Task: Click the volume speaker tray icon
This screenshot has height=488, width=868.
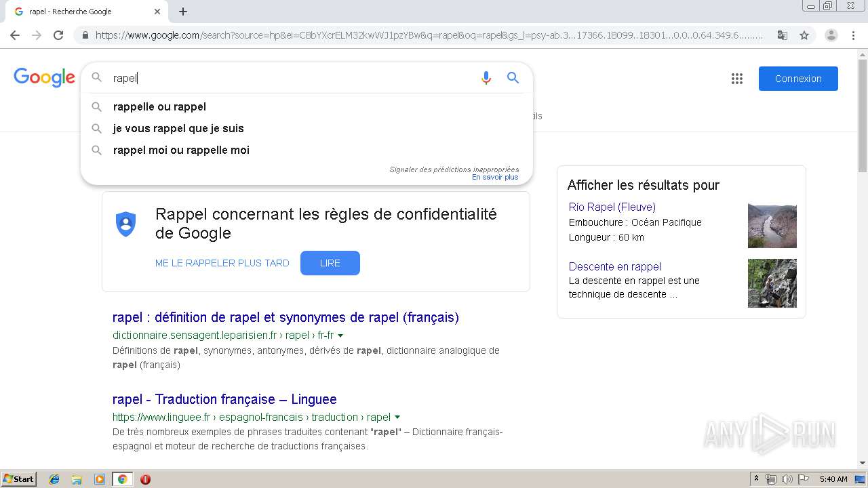Action: pos(787,479)
